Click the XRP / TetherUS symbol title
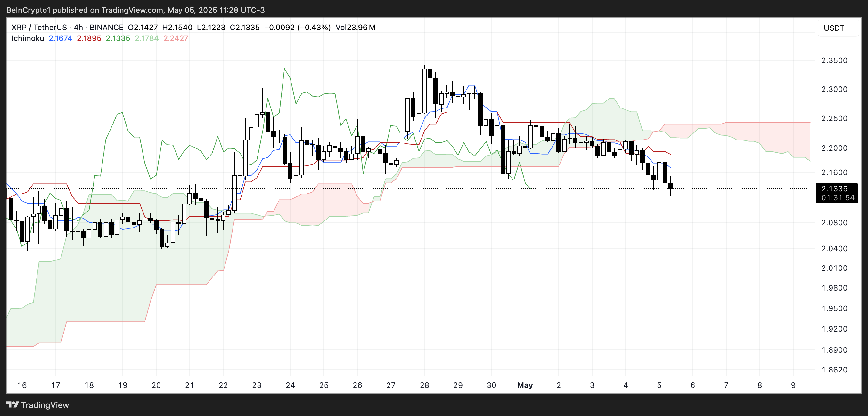The width and height of the screenshot is (868, 416). tap(39, 27)
